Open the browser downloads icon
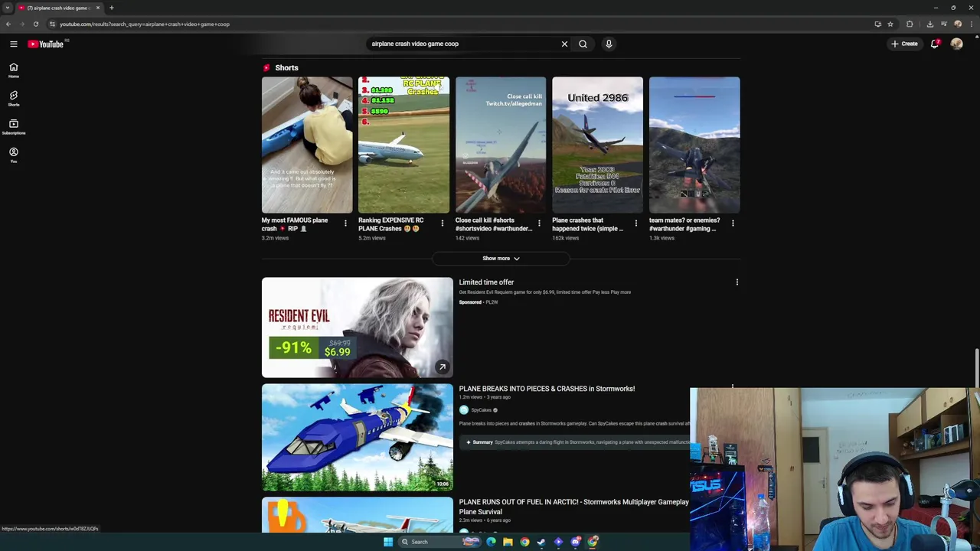 click(x=929, y=24)
